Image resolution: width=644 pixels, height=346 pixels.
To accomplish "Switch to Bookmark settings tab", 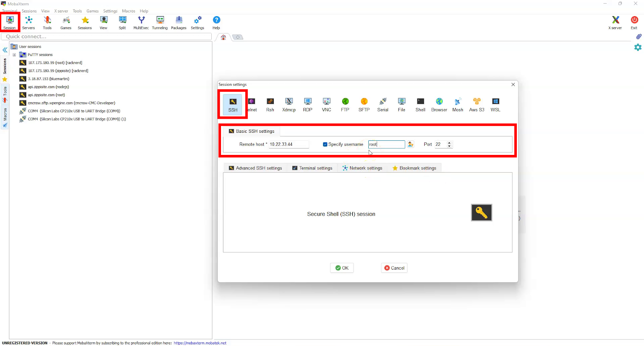I will [x=415, y=168].
